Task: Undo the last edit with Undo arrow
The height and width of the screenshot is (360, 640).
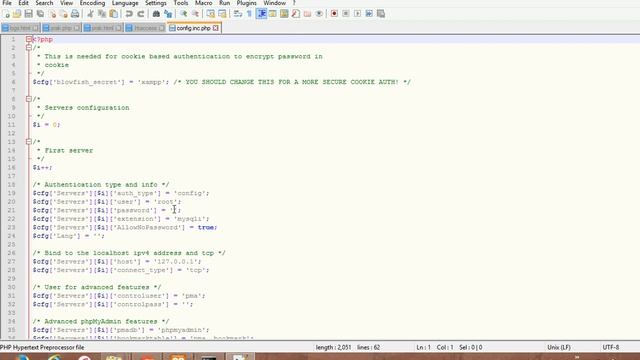Action: [x=129, y=14]
